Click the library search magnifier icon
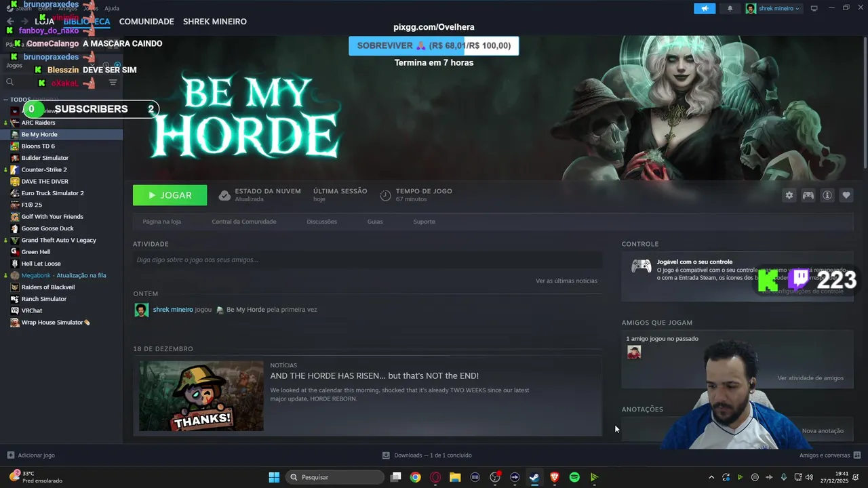Screen dimensions: 868x488 pos(9,82)
